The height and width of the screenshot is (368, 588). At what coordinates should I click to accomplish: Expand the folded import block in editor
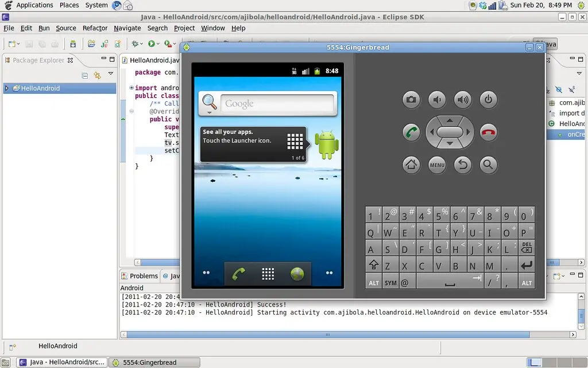click(131, 88)
